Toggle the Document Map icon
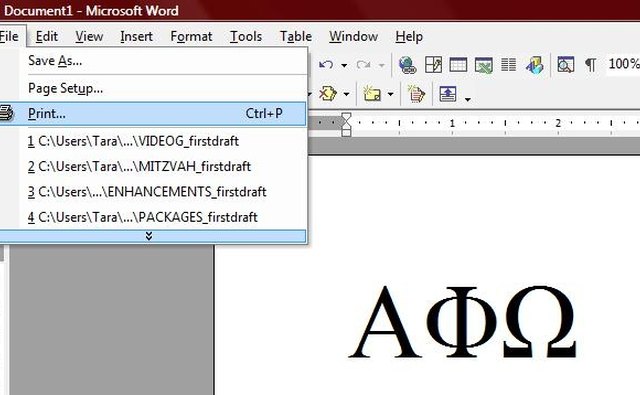 pos(566,64)
